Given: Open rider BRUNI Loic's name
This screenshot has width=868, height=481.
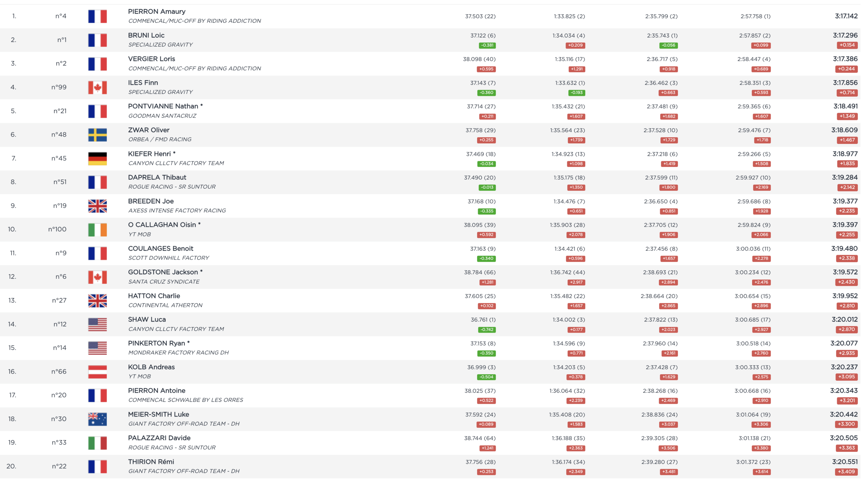Looking at the screenshot, I should click(146, 35).
